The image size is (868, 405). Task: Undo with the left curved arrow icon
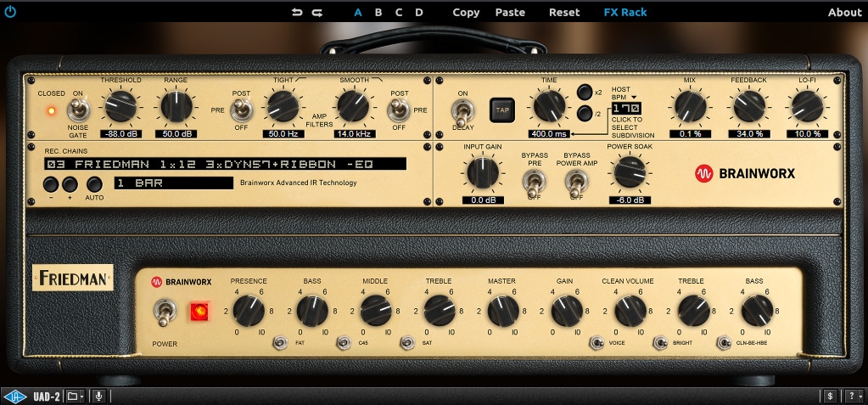coord(297,12)
